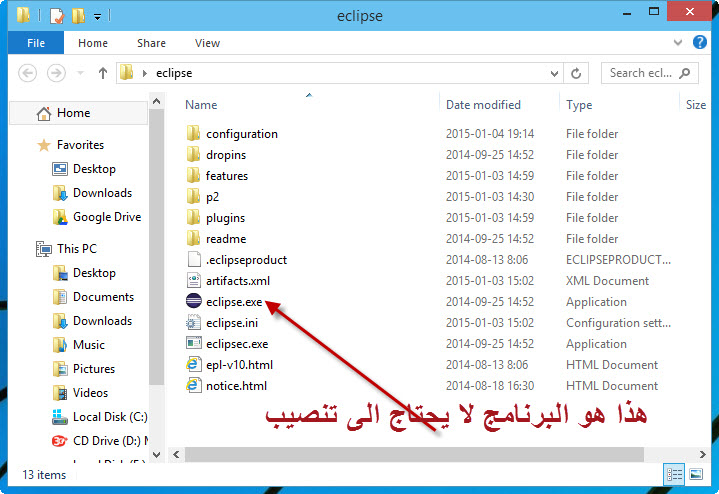Click the eclipse.ini settings file icon

[194, 322]
